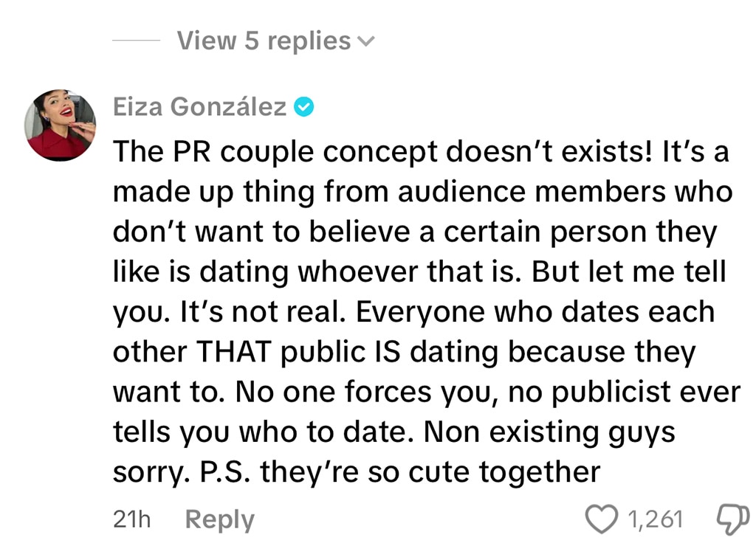
Task: Open the Eiza González username
Action: click(x=199, y=106)
